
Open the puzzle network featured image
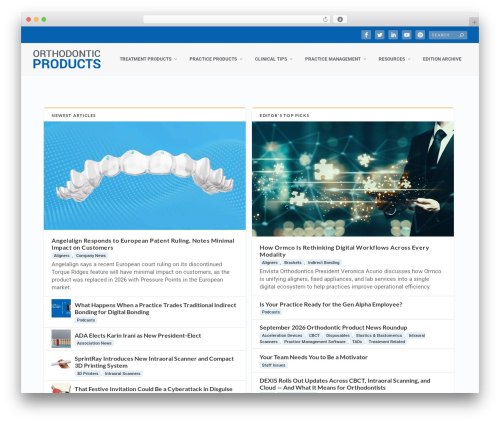click(353, 179)
